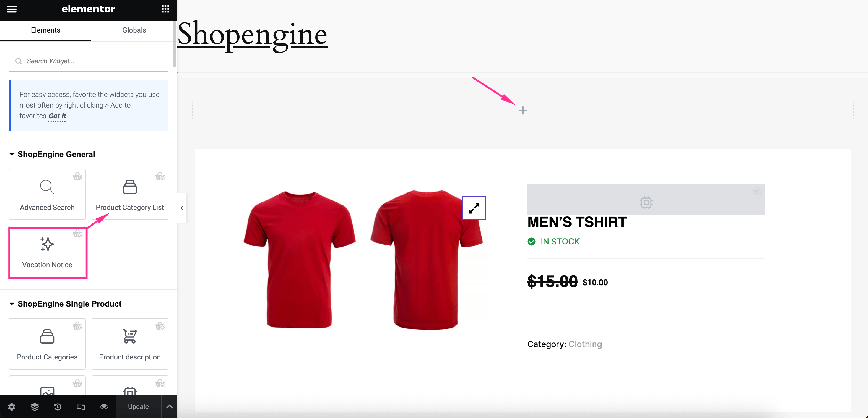Click the page history/undo icon

(x=58, y=406)
